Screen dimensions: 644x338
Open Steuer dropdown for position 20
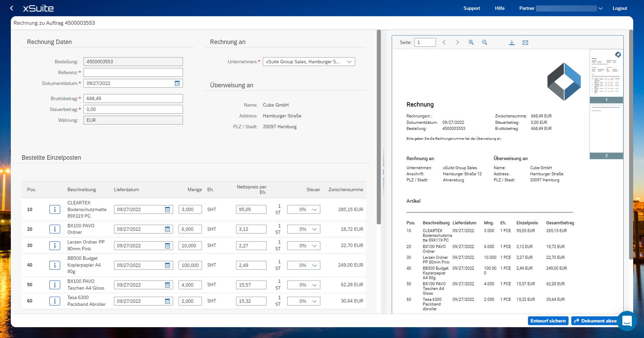314,229
